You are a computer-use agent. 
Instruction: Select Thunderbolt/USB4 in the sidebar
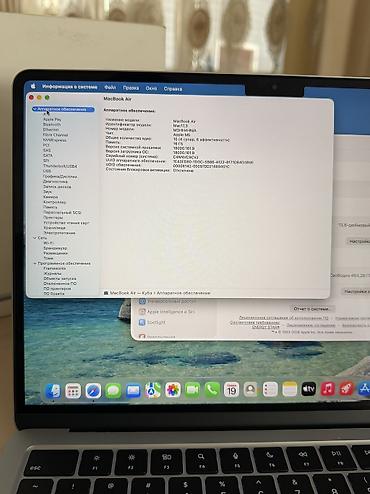tap(60, 166)
